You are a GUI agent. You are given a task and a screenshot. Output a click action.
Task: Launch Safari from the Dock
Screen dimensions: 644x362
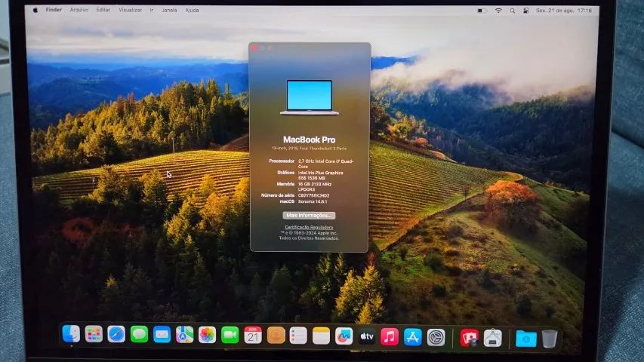(x=116, y=334)
